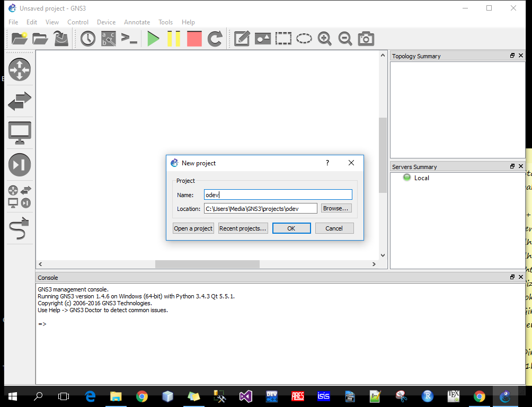This screenshot has width=532, height=407.
Task: Click the Open a project button
Action: [x=193, y=228]
